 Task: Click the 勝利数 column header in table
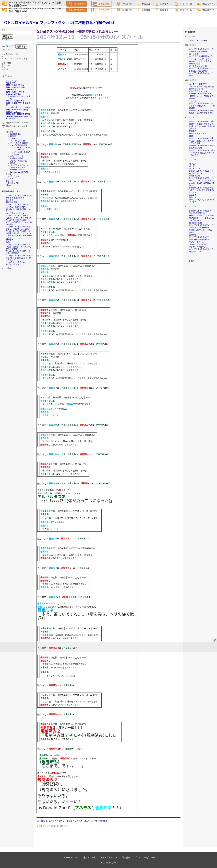click(x=113, y=50)
